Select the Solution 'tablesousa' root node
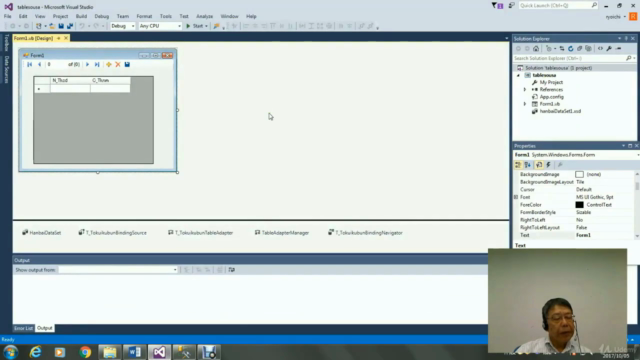Image resolution: width=640 pixels, height=360 pixels. [558, 68]
